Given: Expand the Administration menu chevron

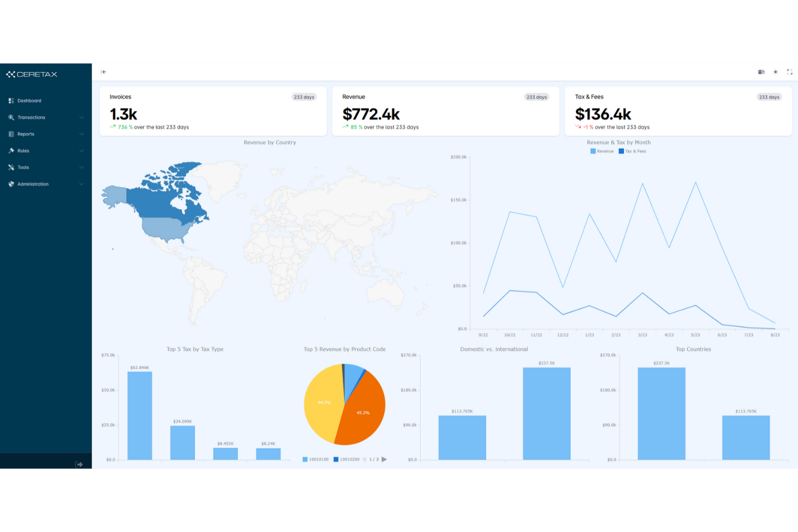Looking at the screenshot, I should tap(81, 184).
